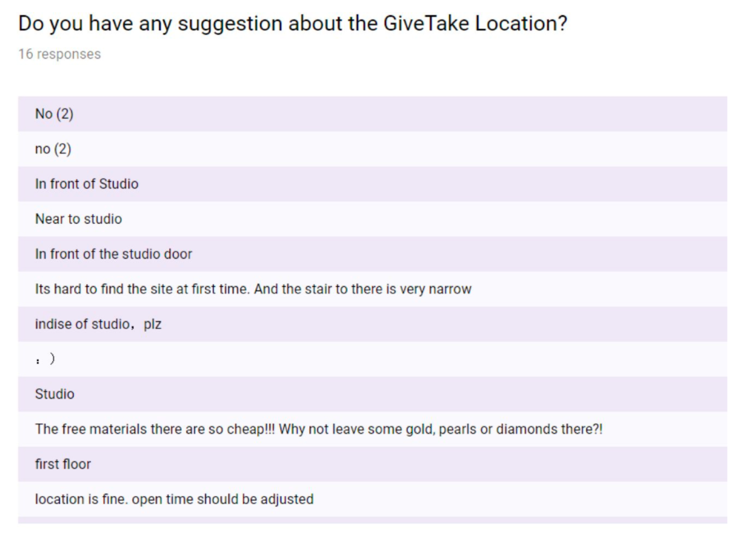Select the lowercase 'no (2)' response row
The image size is (756, 538).
tap(373, 149)
